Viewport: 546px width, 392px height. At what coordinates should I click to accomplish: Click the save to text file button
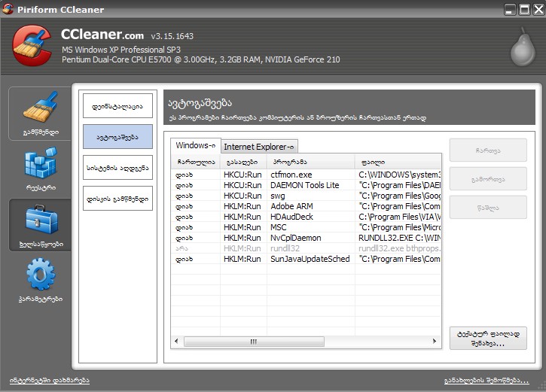click(x=487, y=339)
